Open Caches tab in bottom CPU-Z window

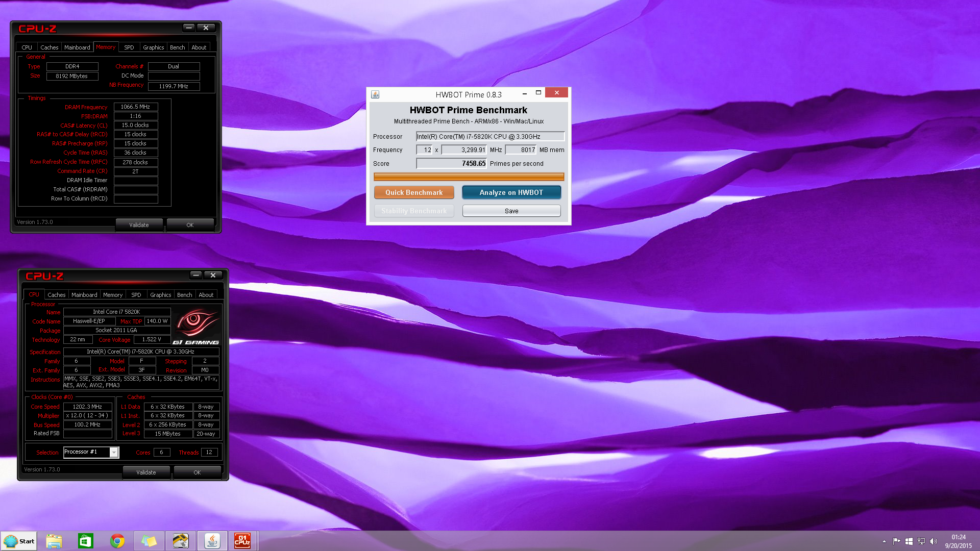(x=57, y=295)
